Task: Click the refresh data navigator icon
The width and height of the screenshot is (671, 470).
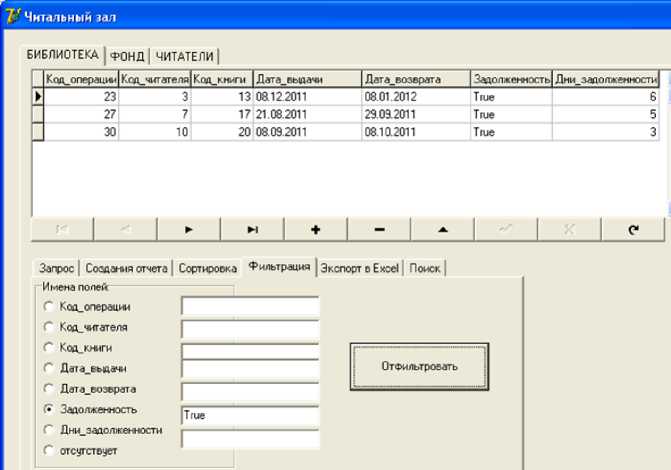Action: 632,229
